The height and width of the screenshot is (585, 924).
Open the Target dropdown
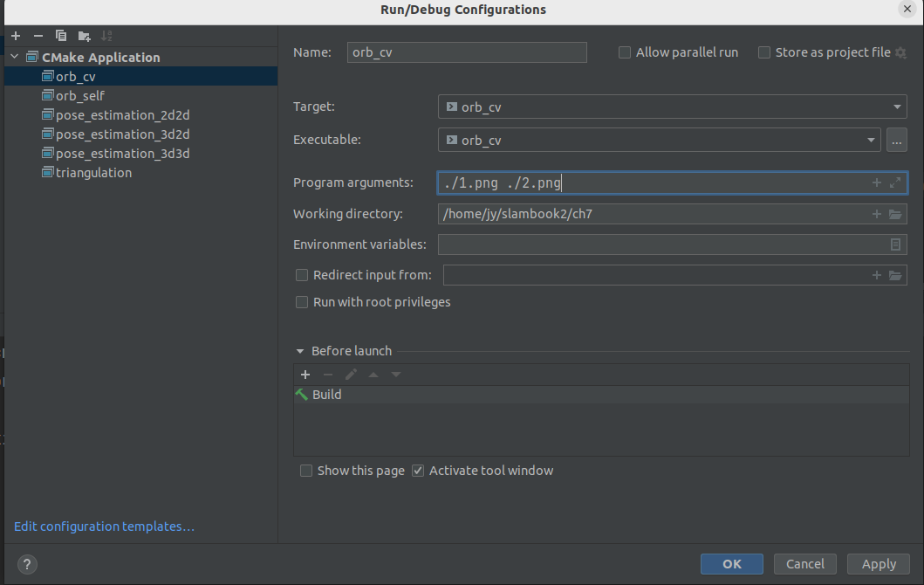pyautogui.click(x=673, y=107)
